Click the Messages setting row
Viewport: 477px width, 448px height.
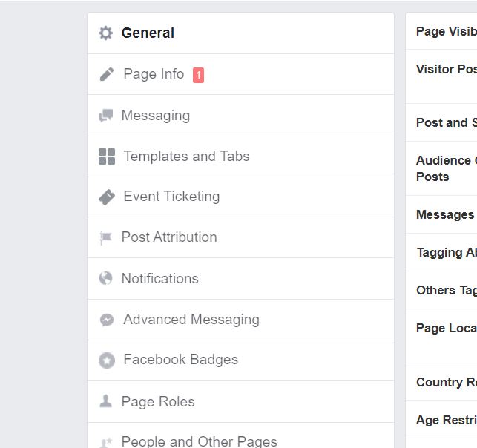coord(441,214)
